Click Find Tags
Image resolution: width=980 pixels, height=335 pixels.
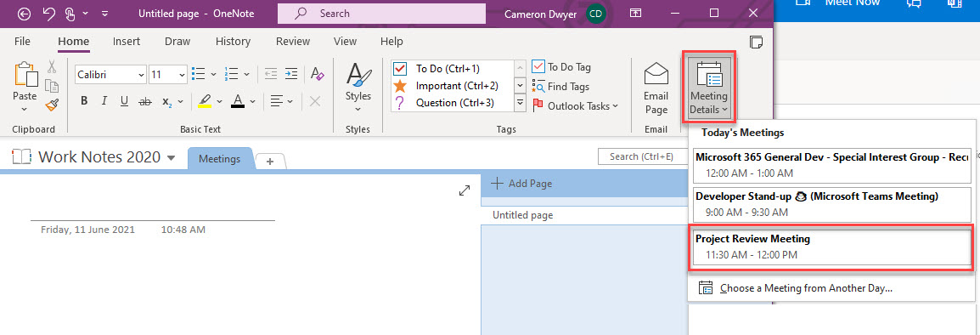point(560,87)
